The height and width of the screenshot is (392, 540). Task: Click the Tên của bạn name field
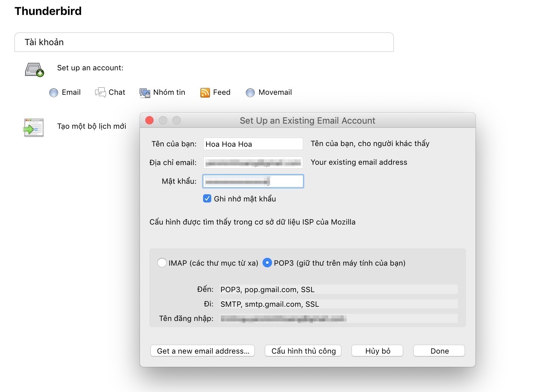click(x=253, y=144)
